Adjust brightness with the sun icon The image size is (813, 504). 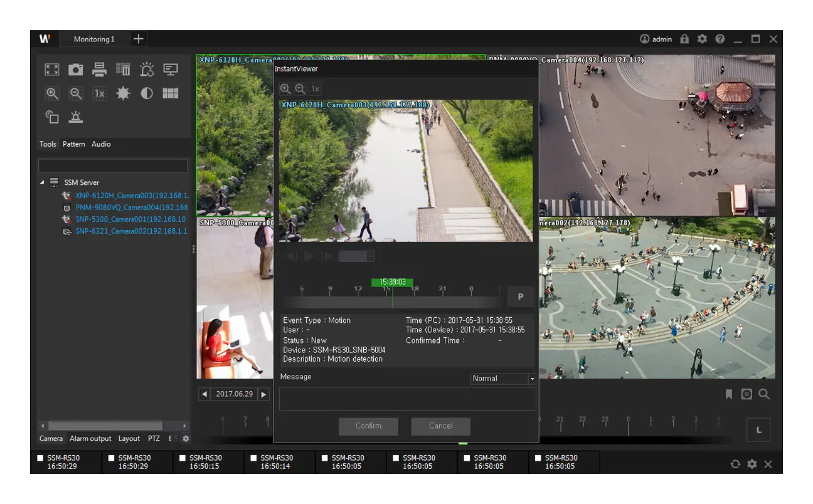[123, 93]
